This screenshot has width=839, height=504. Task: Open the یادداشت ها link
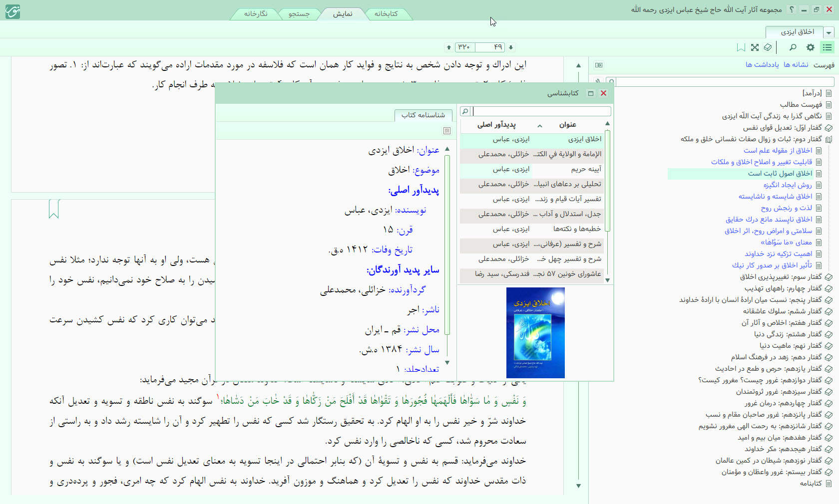tap(762, 65)
